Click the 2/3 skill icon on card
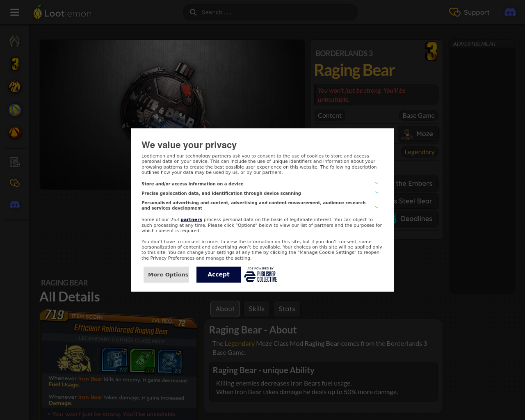The image size is (525, 420). coord(114,360)
